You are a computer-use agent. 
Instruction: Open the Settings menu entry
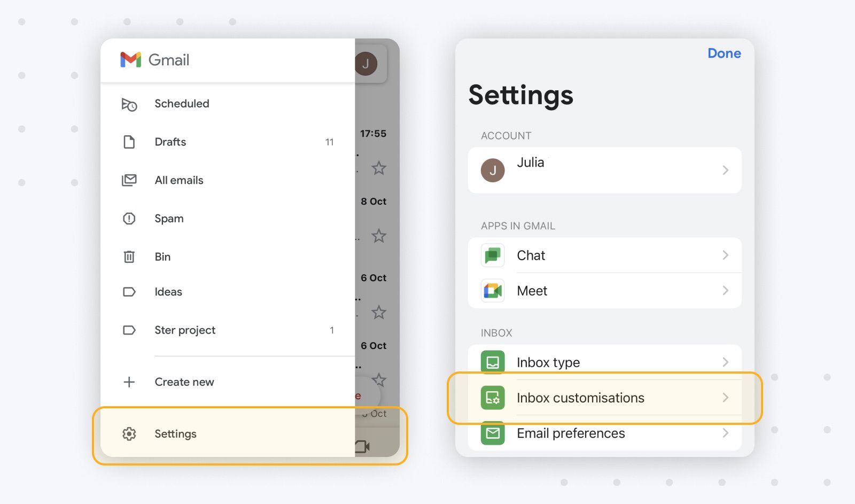(175, 433)
